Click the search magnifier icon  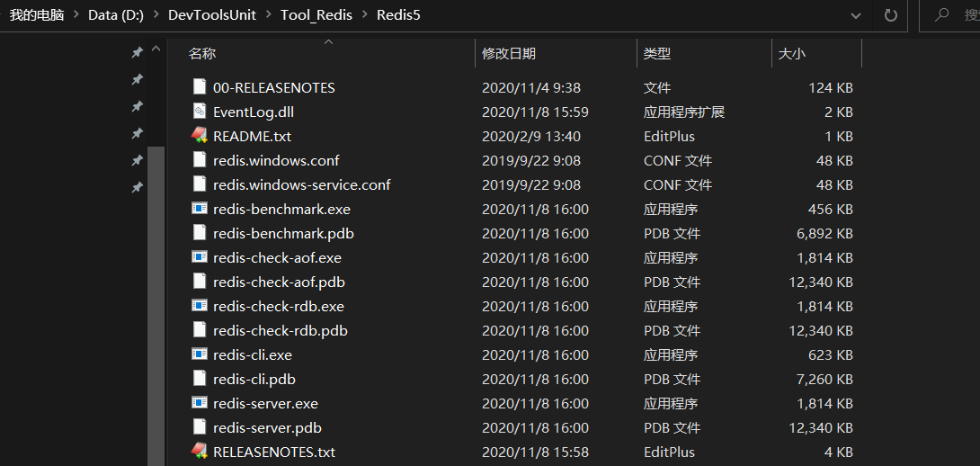point(942,15)
